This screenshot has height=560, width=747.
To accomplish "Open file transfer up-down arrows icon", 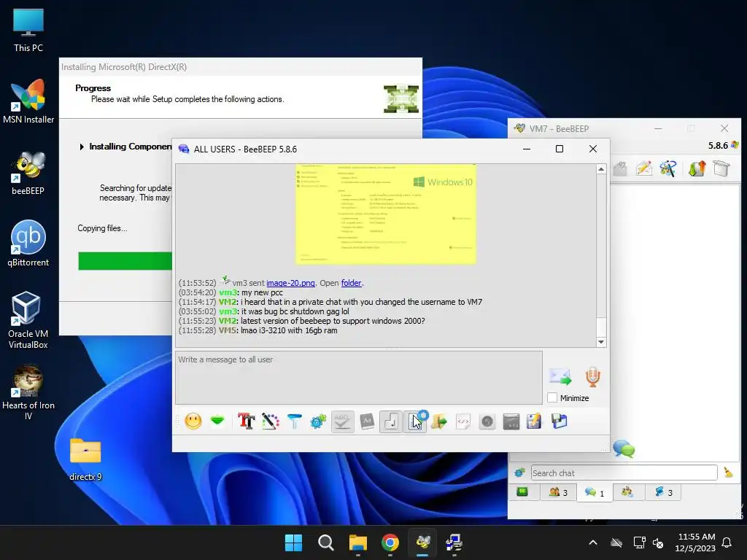I will 697,168.
